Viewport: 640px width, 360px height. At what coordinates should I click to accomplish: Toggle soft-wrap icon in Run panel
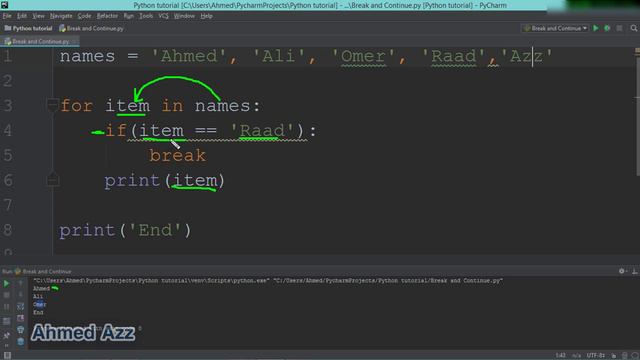point(20,306)
